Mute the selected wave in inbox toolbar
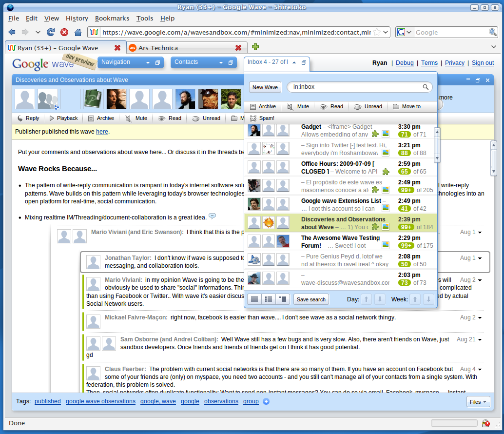Image resolution: width=504 pixels, height=434 pixels. click(298, 106)
